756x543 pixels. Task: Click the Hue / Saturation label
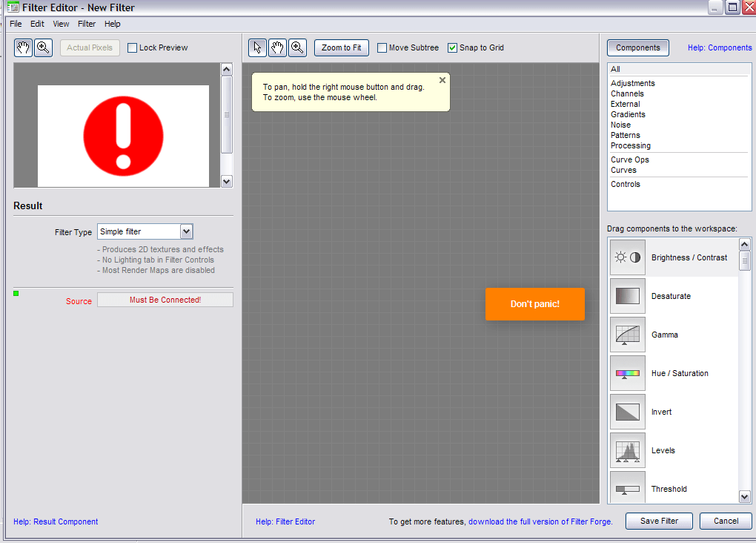(680, 374)
